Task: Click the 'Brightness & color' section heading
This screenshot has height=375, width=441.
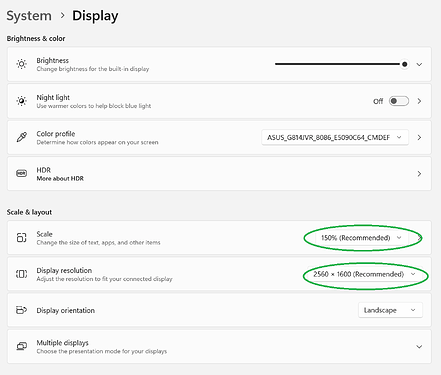Action: point(36,38)
